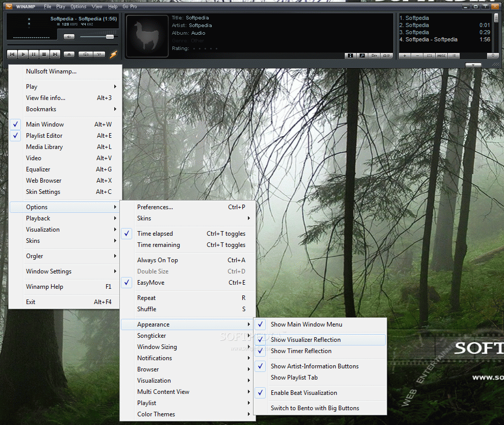504x425 pixels.
Task: Click the playlist list options button
Action: pyautogui.click(x=454, y=56)
